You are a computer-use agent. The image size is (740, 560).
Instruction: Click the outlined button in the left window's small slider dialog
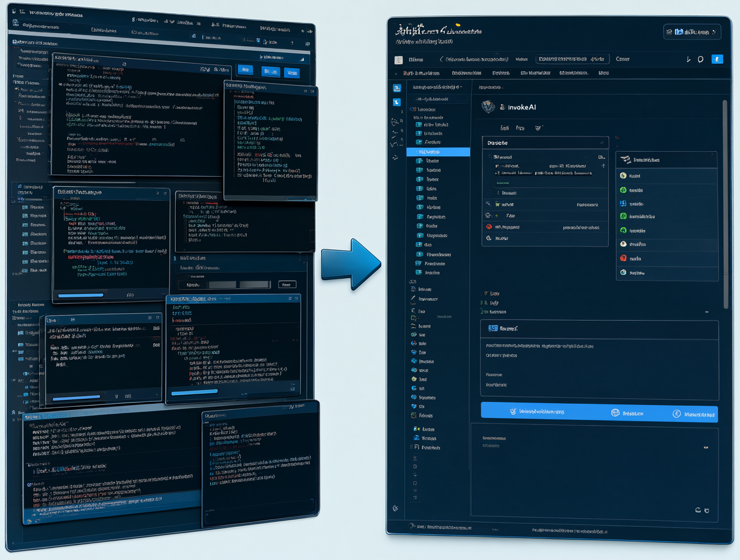tap(287, 284)
